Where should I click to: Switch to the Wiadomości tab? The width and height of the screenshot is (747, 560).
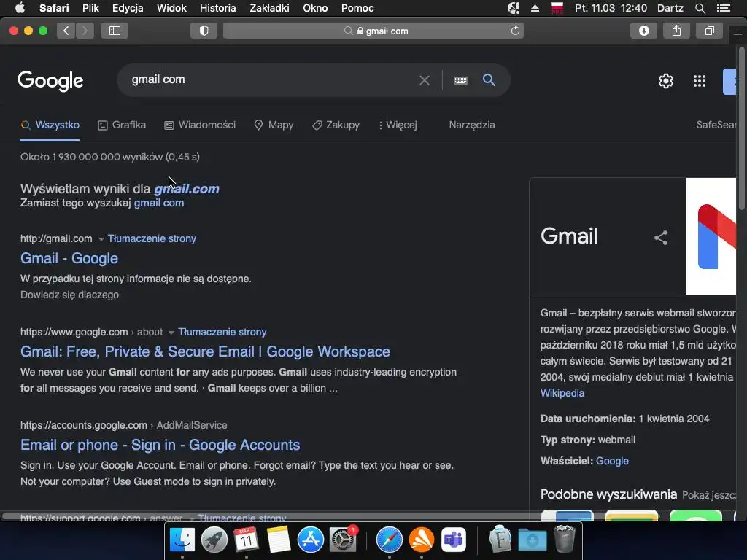[x=200, y=125]
